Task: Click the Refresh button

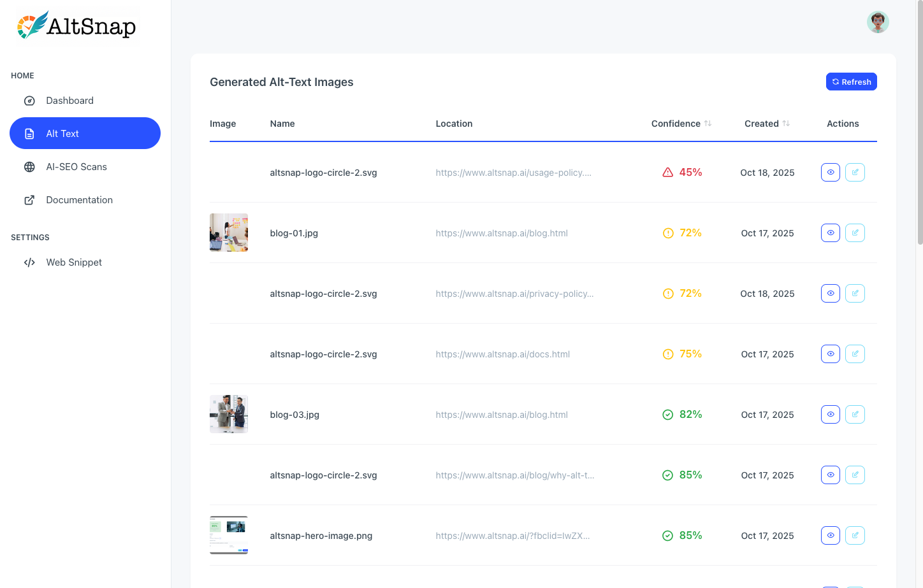Action: (x=851, y=82)
